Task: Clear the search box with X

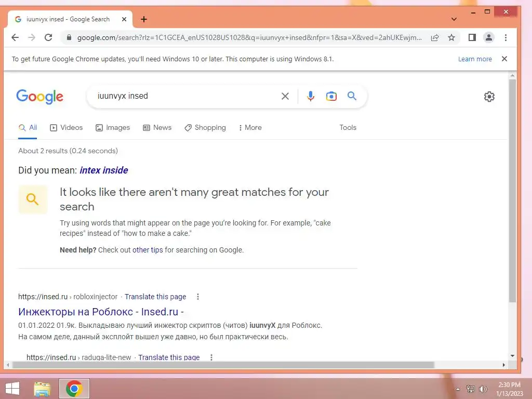Action: 285,96
